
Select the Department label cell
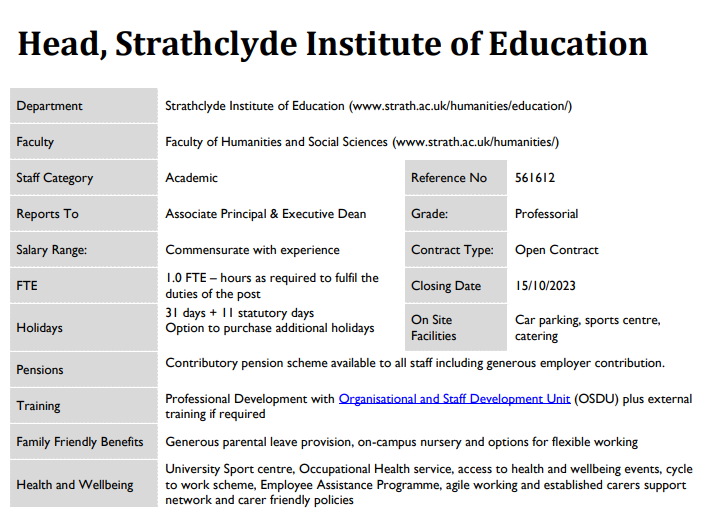point(84,106)
